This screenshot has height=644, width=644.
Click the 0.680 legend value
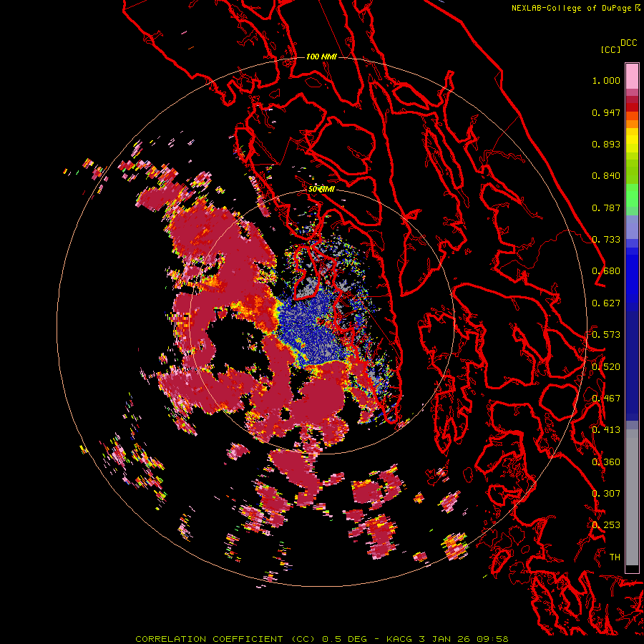pyautogui.click(x=606, y=271)
